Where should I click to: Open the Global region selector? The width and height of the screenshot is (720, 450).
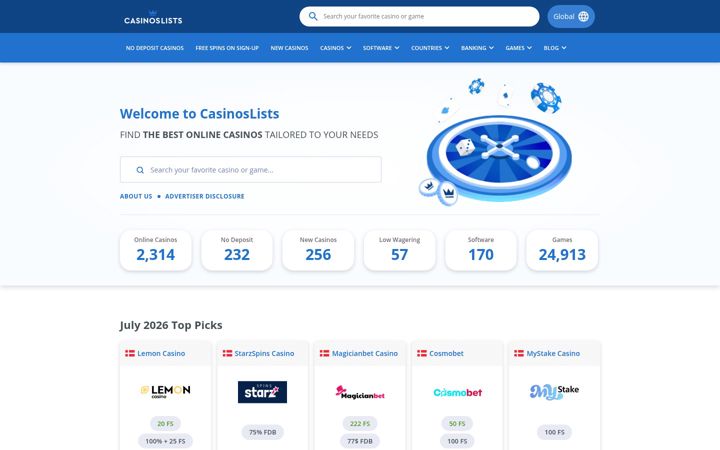coord(571,17)
